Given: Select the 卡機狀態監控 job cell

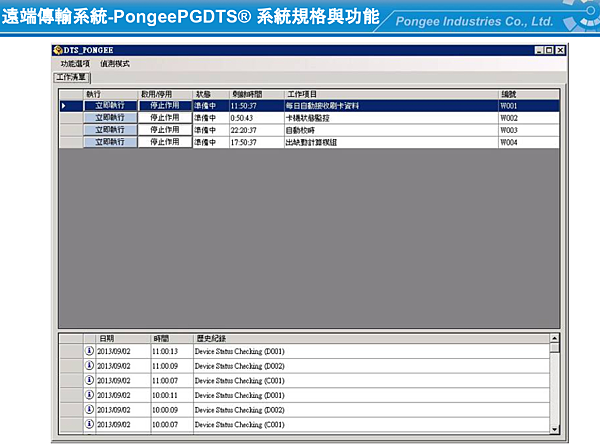Looking at the screenshot, I should (x=391, y=118).
